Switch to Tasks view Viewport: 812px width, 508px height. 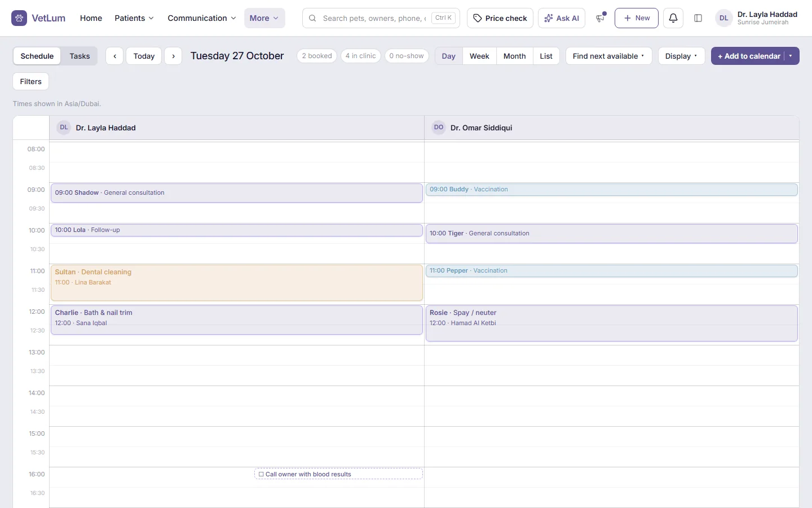(80, 56)
